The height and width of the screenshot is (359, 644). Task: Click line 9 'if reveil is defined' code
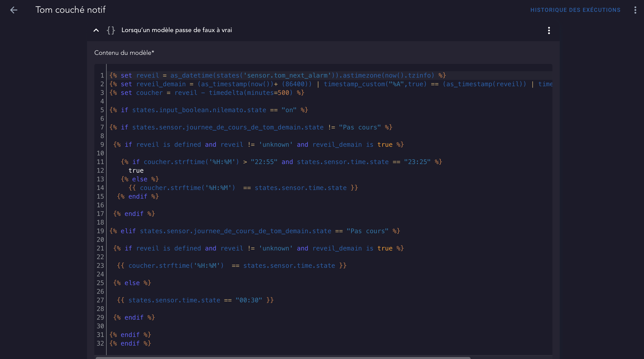coord(259,144)
